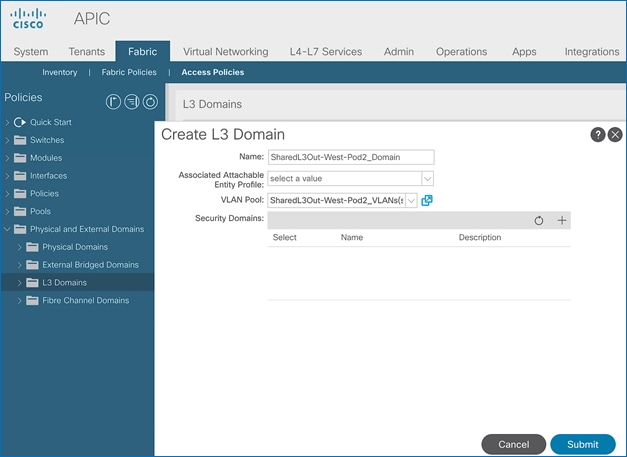Click the Name input field
This screenshot has width=627, height=457.
(x=351, y=157)
